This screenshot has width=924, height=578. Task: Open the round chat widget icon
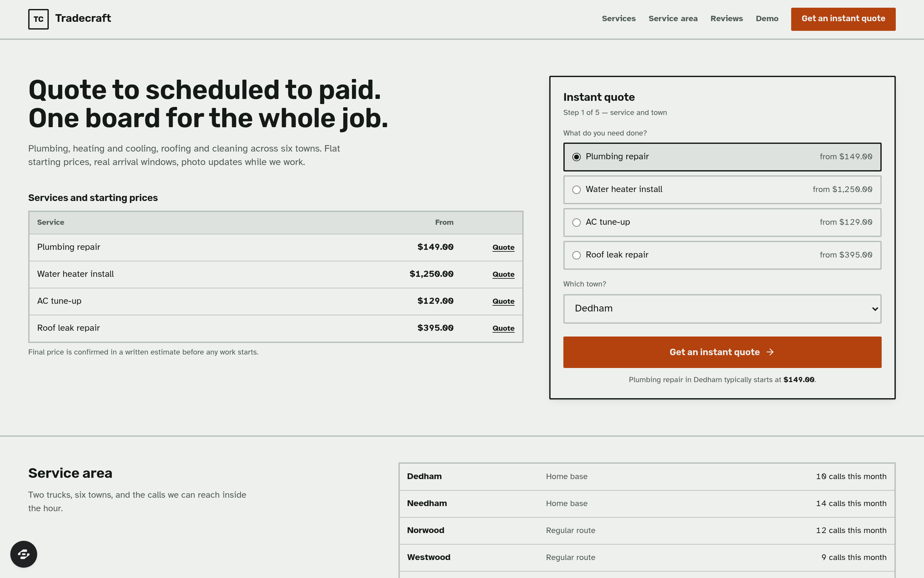[x=24, y=554]
